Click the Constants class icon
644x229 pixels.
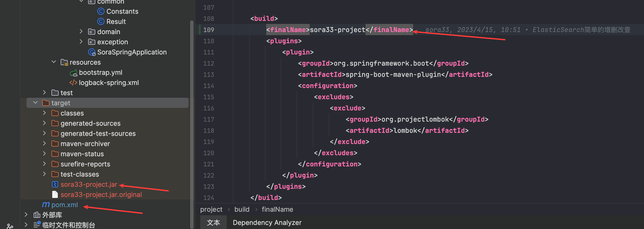click(x=101, y=11)
